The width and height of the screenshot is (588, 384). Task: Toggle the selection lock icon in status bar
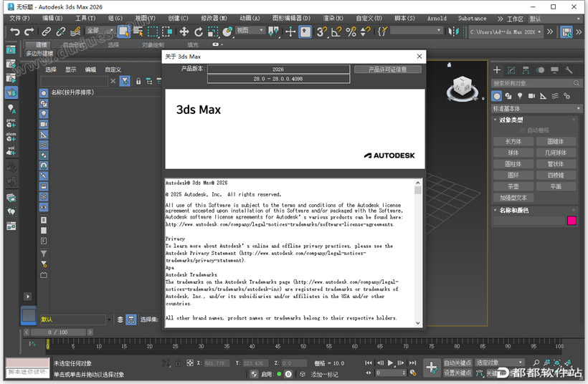pos(178,363)
